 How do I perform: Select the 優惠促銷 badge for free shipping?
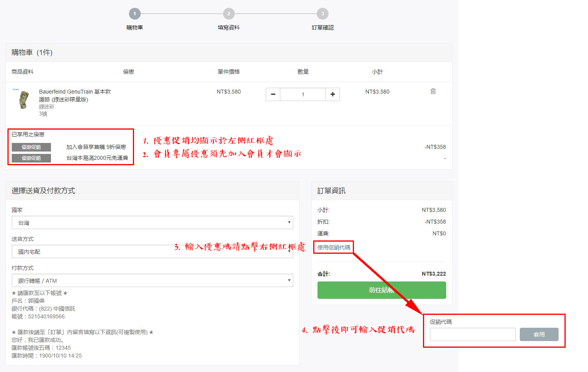pos(31,158)
